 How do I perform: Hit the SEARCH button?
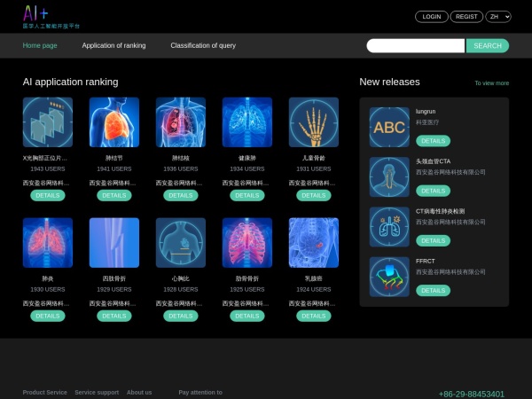point(488,46)
